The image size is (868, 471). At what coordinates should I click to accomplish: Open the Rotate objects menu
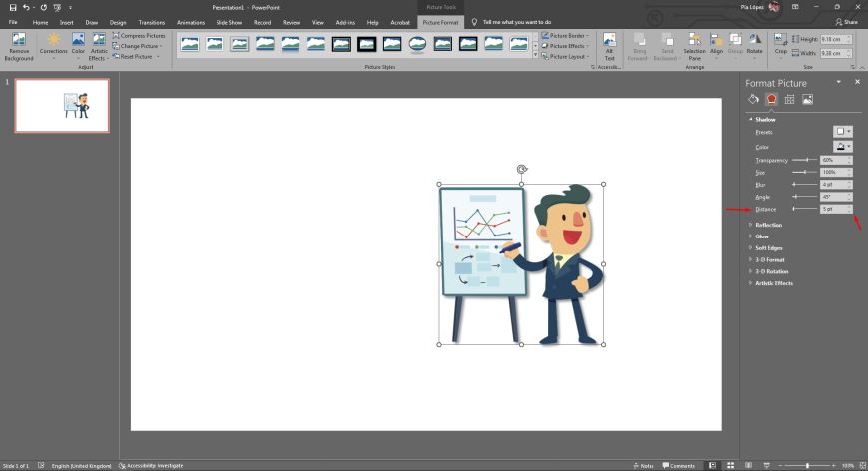[754, 47]
